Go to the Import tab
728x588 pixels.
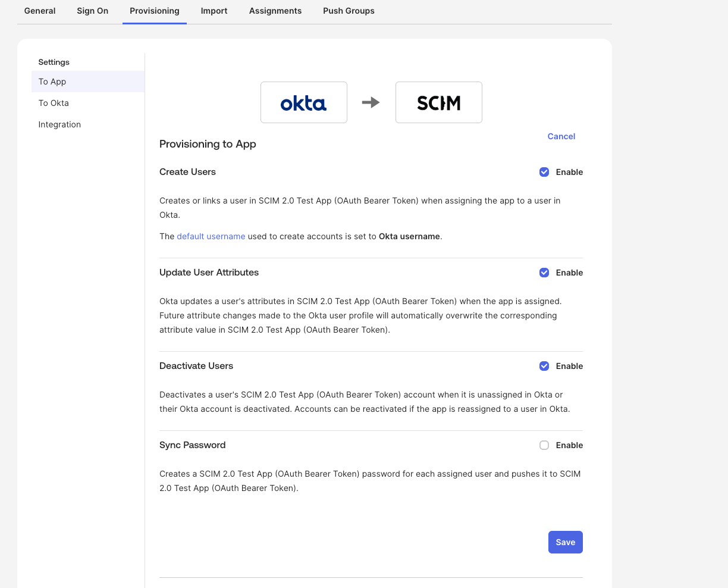coord(214,11)
